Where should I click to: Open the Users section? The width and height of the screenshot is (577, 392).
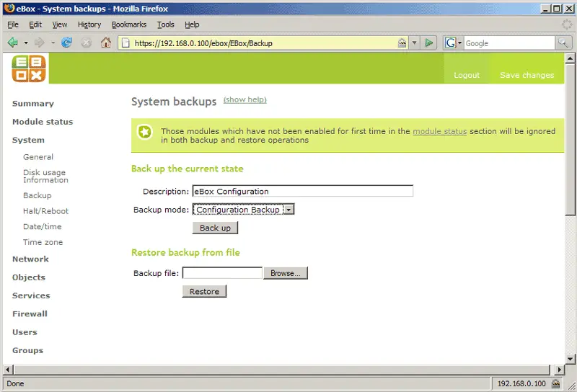point(25,332)
